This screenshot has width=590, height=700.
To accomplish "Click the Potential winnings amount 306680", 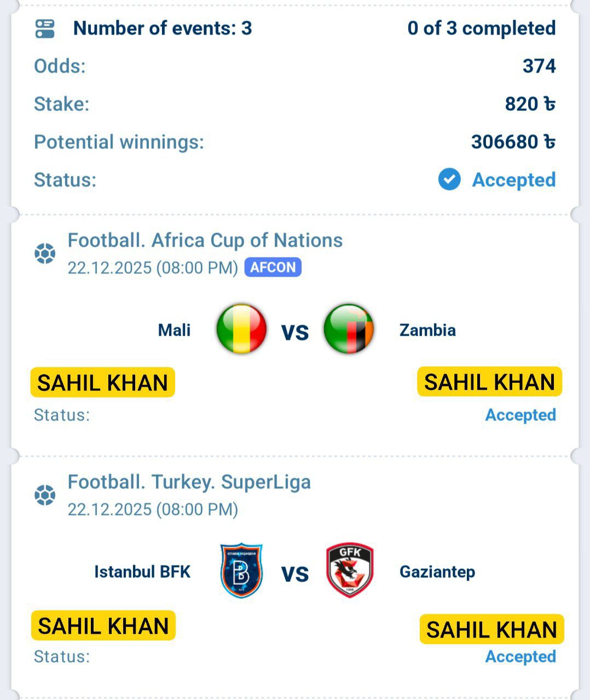I will click(x=513, y=142).
